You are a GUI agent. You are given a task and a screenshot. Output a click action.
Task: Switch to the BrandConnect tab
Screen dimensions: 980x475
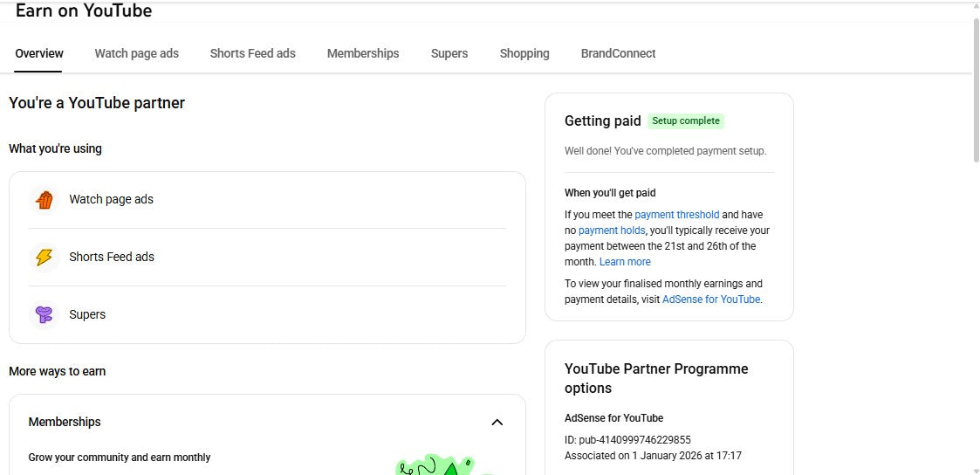tap(618, 53)
